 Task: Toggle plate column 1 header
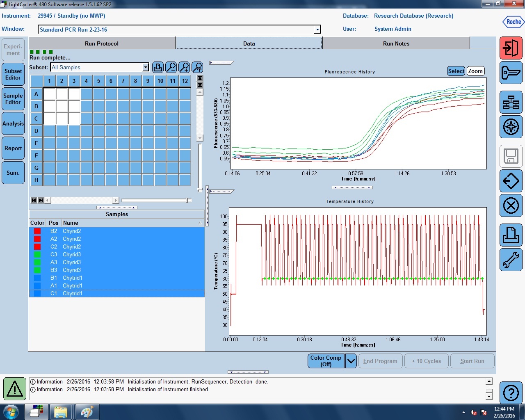coord(50,81)
